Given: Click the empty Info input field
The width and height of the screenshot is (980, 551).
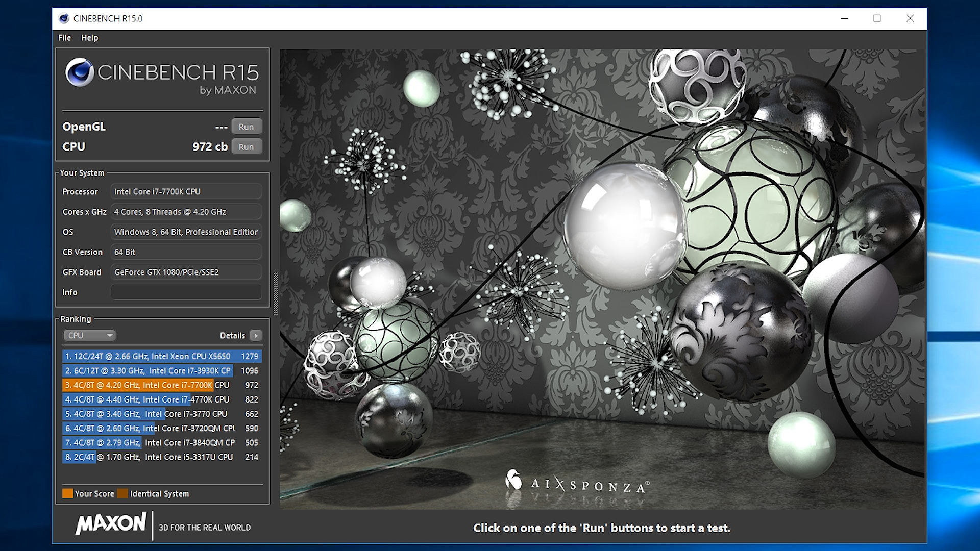Looking at the screenshot, I should point(186,292).
